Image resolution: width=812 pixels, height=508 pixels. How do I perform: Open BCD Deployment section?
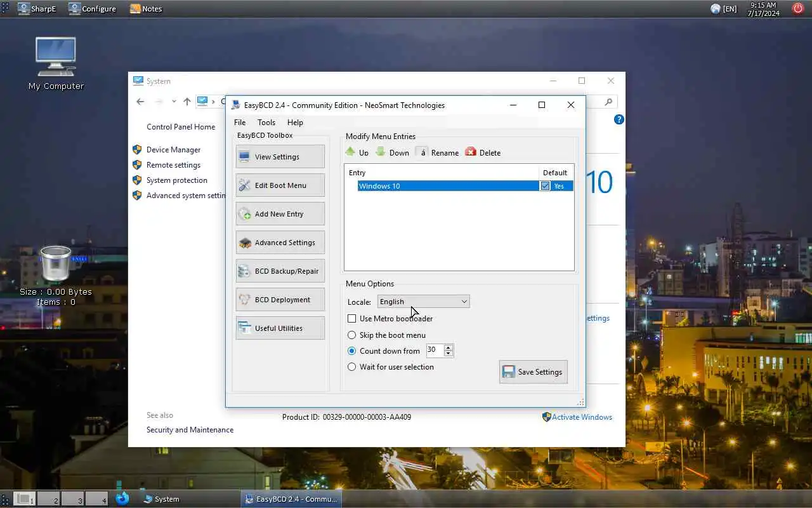[x=280, y=300]
